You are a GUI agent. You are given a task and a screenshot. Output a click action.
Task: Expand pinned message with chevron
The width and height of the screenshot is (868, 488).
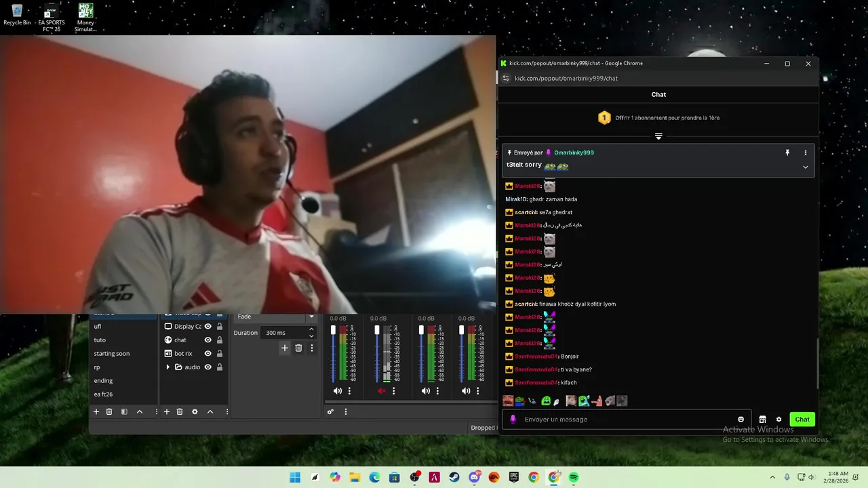(806, 167)
